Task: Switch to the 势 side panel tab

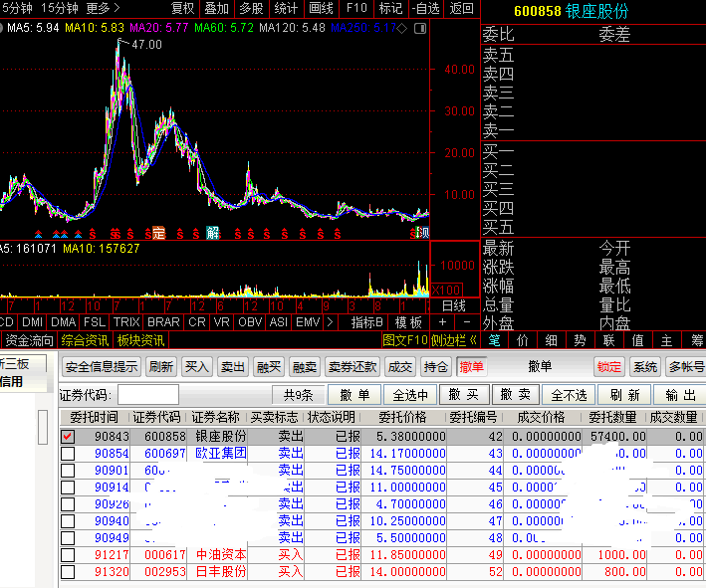Action: click(x=580, y=340)
